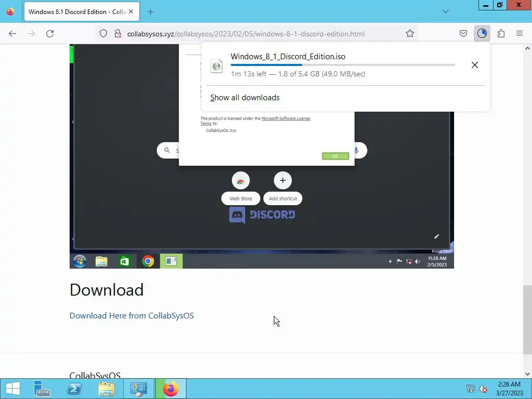Screen dimensions: 532x399
Task: Open Firefox application menu
Action: click(x=520, y=34)
